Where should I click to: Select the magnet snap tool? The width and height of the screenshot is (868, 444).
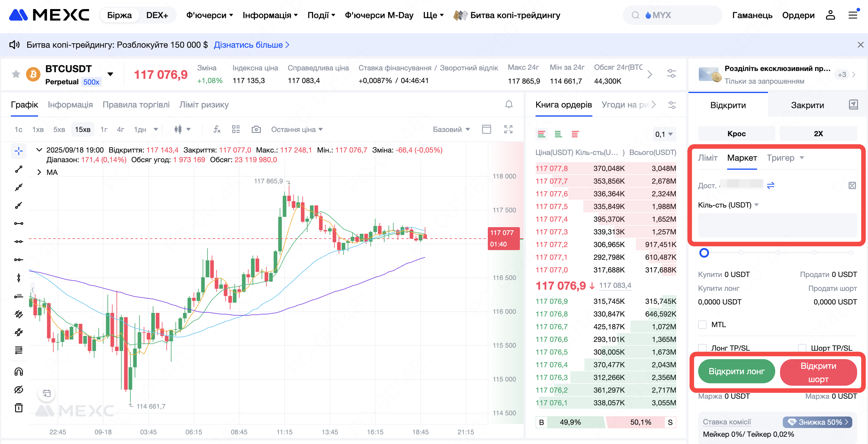point(18,371)
